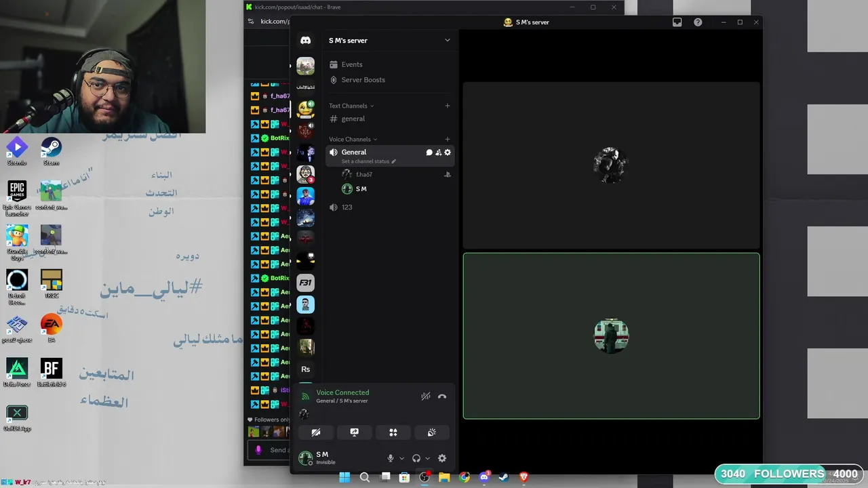868x488 pixels.
Task: Open the crying emoji server icon
Action: (x=305, y=108)
